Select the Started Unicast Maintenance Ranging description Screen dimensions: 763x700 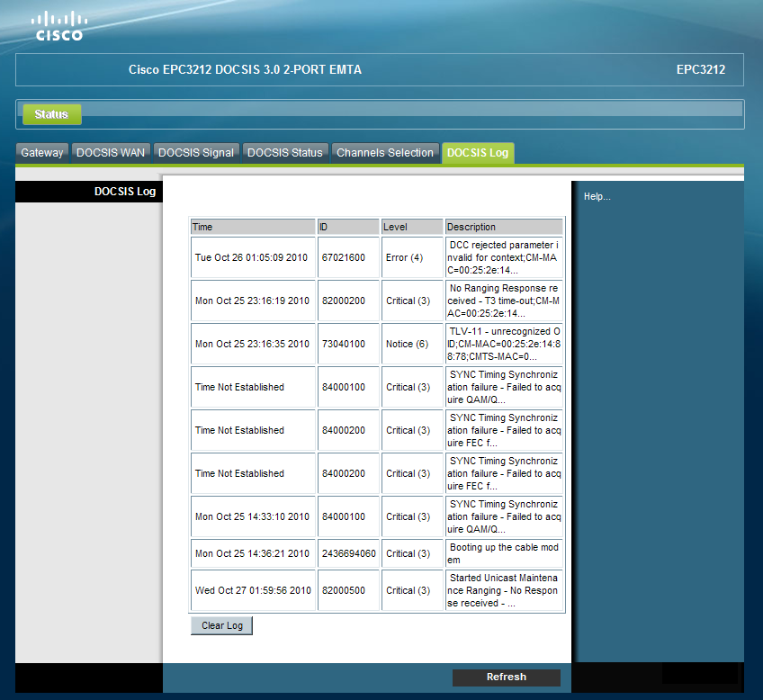click(x=504, y=590)
